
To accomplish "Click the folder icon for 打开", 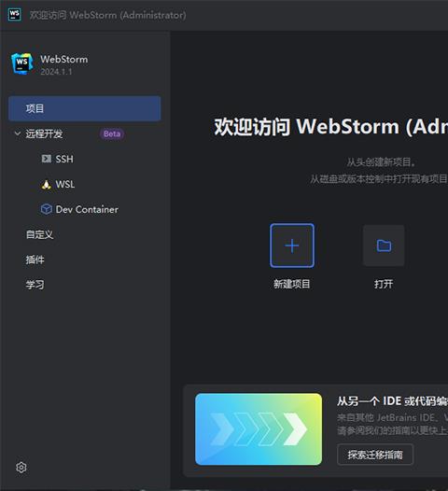I will coord(384,245).
